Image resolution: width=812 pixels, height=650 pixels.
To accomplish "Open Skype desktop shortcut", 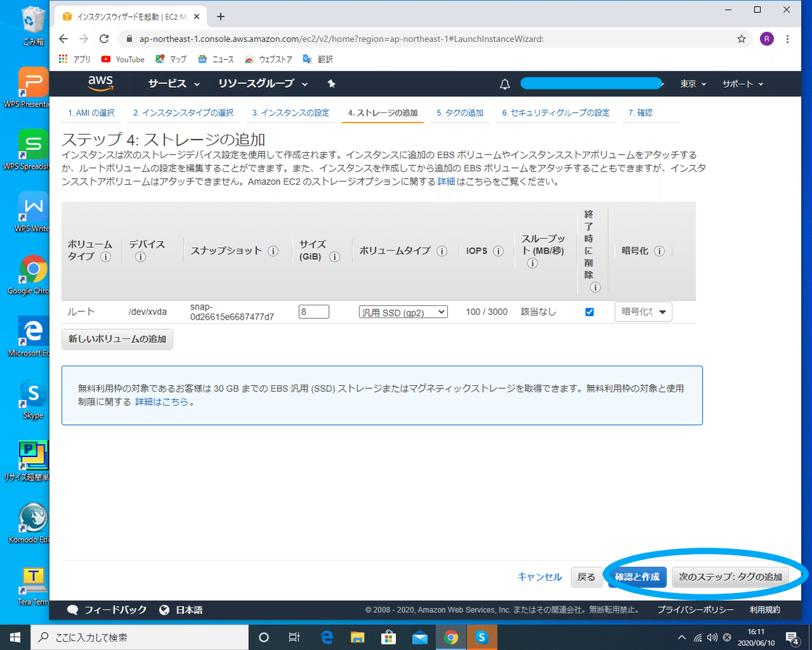I will tap(33, 400).
